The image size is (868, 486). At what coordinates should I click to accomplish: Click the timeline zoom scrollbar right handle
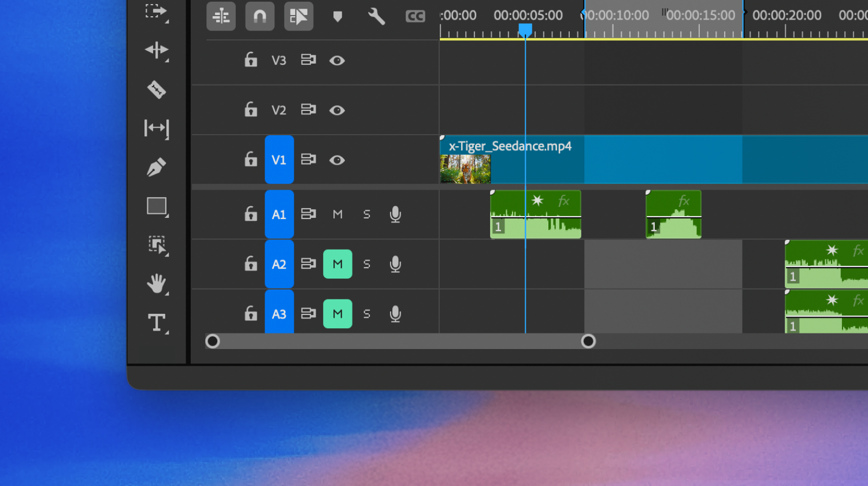coord(588,342)
